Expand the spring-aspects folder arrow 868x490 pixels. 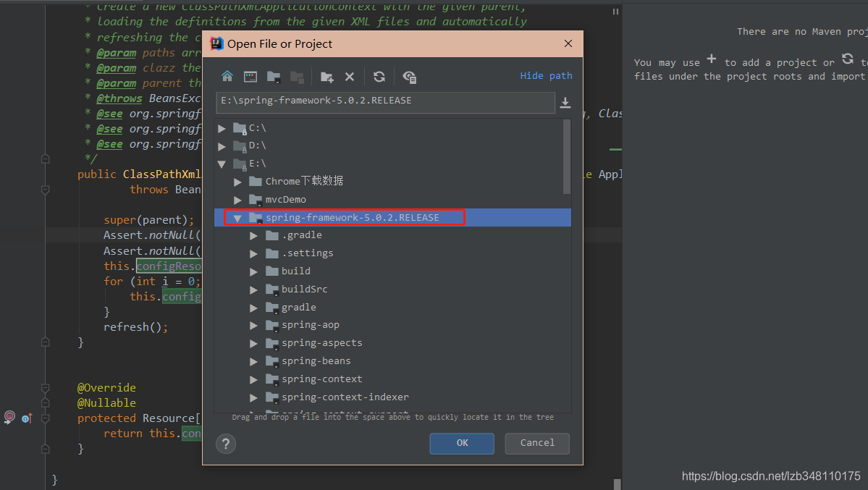253,344
